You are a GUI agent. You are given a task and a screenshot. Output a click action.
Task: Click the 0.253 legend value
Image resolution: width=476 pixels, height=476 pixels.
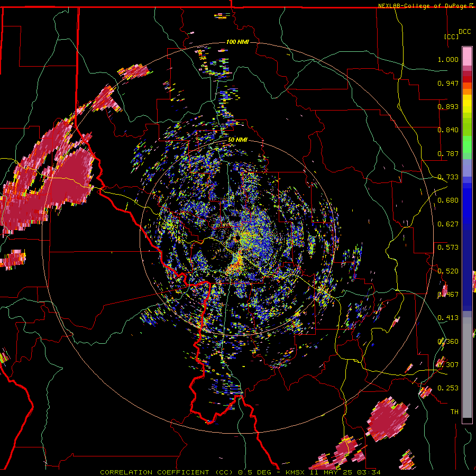[448, 388]
